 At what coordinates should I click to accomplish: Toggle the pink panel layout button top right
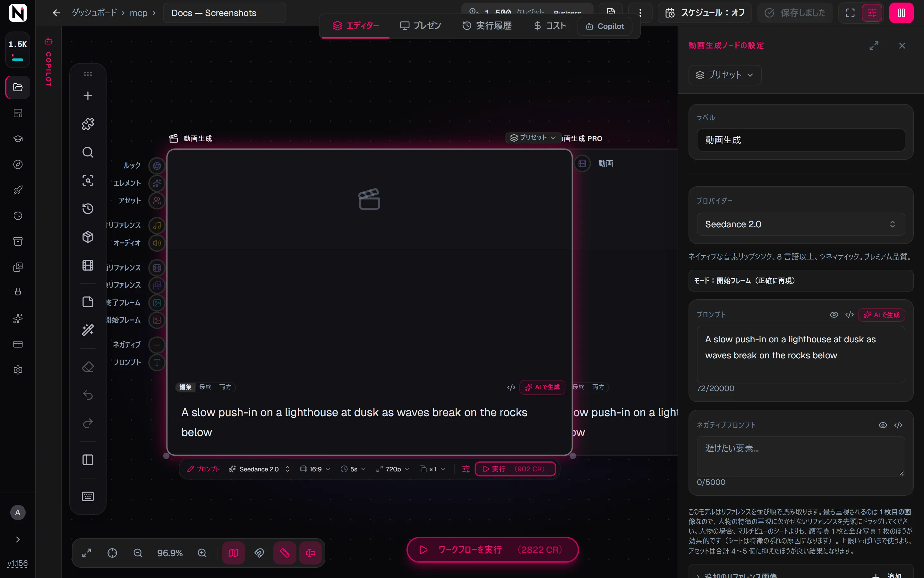(x=901, y=13)
